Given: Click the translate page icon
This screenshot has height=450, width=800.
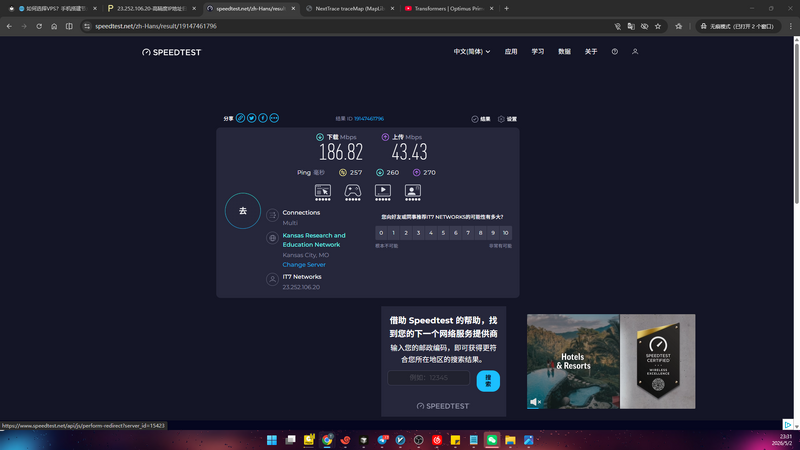Looking at the screenshot, I should (x=631, y=26).
